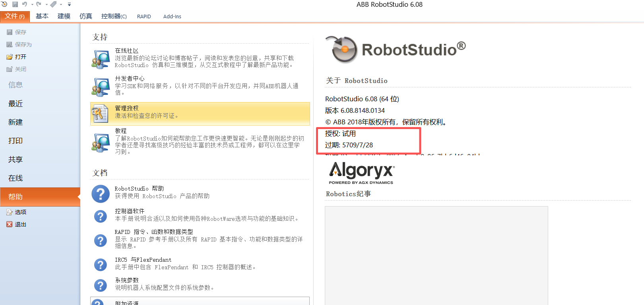644x305 pixels.
Task: Click the RobotStudio application icon in title bar
Action: click(4, 4)
